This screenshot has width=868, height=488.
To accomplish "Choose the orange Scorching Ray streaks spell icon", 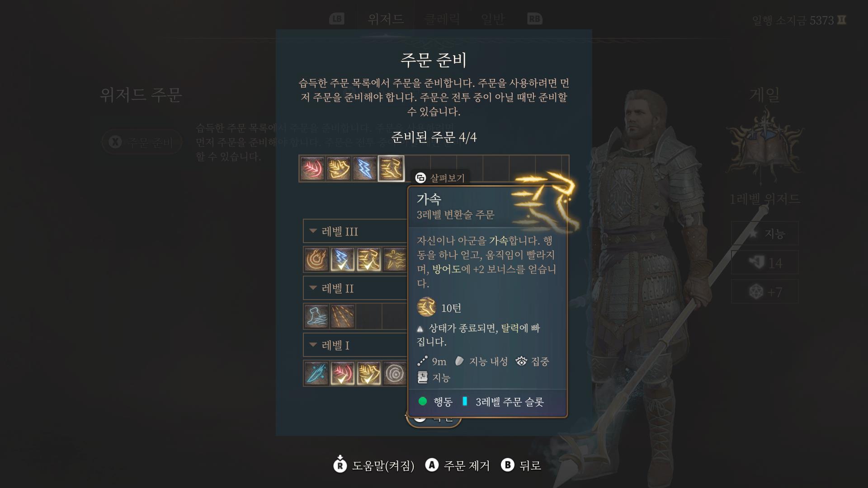I will coord(342,316).
